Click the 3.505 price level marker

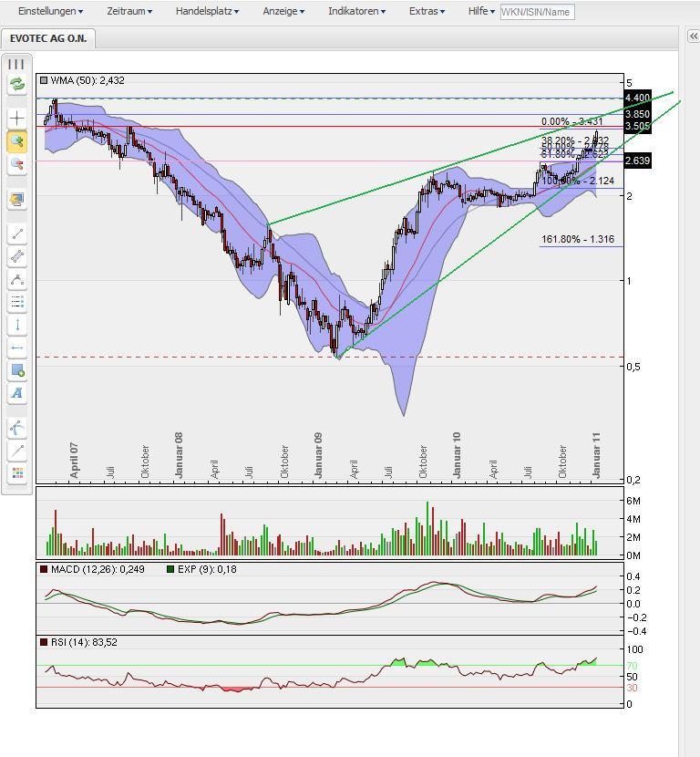[x=637, y=127]
